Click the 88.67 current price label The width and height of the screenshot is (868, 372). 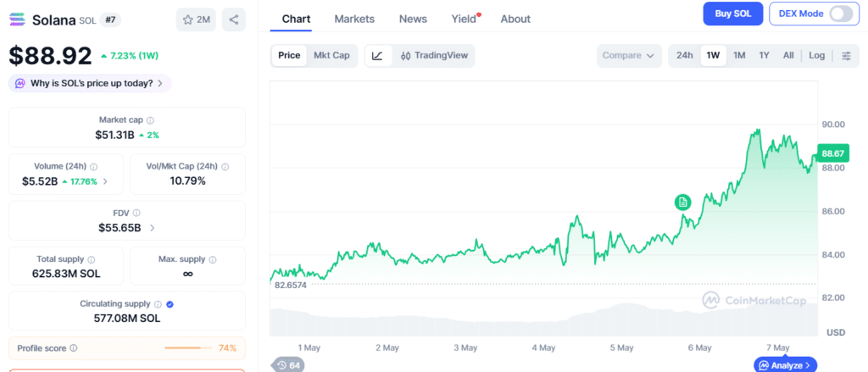point(832,153)
